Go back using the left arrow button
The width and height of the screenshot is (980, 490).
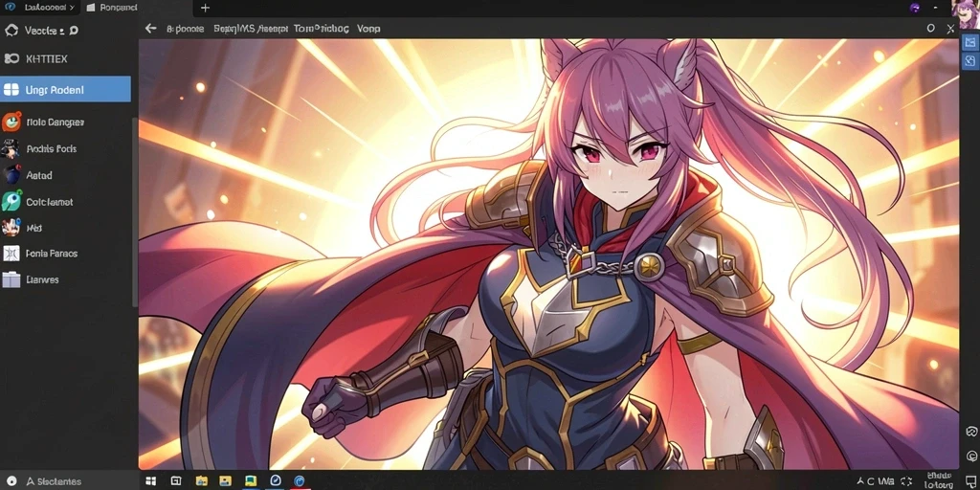pos(150,28)
